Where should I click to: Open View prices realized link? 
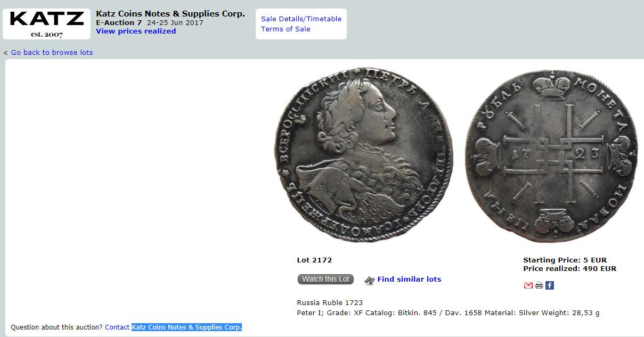coord(136,31)
